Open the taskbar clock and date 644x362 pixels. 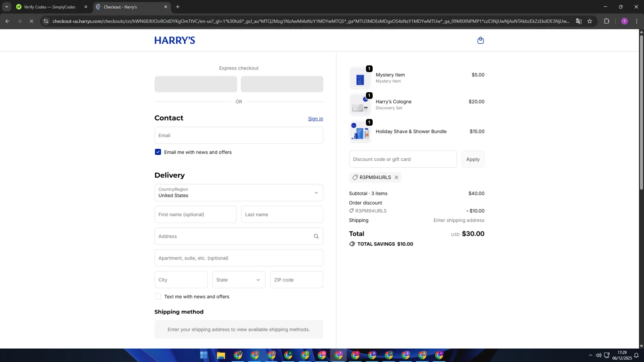tap(622, 355)
